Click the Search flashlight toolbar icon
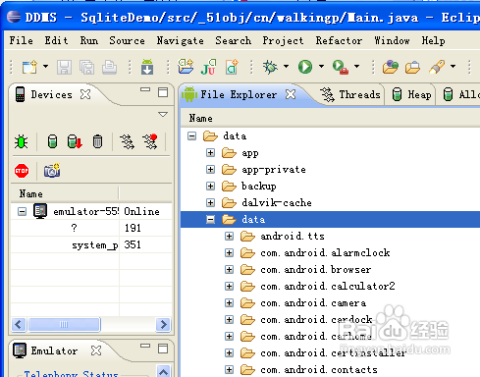This screenshot has width=480, height=377. (x=437, y=67)
